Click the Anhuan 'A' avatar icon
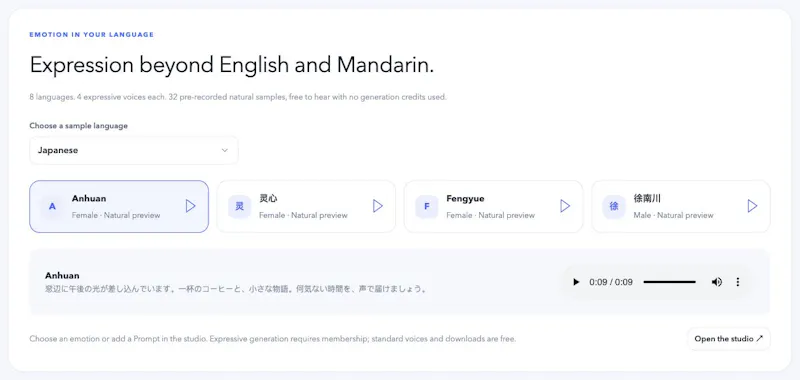 click(52, 207)
